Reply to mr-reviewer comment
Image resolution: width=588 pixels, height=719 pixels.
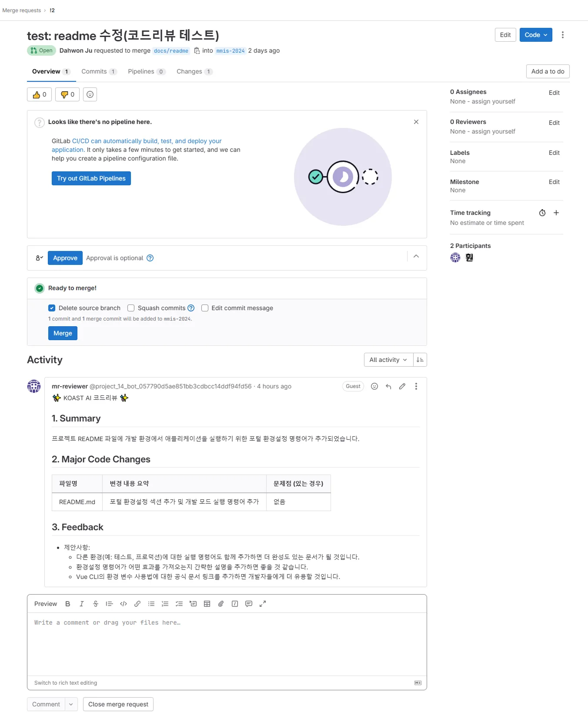click(x=388, y=386)
